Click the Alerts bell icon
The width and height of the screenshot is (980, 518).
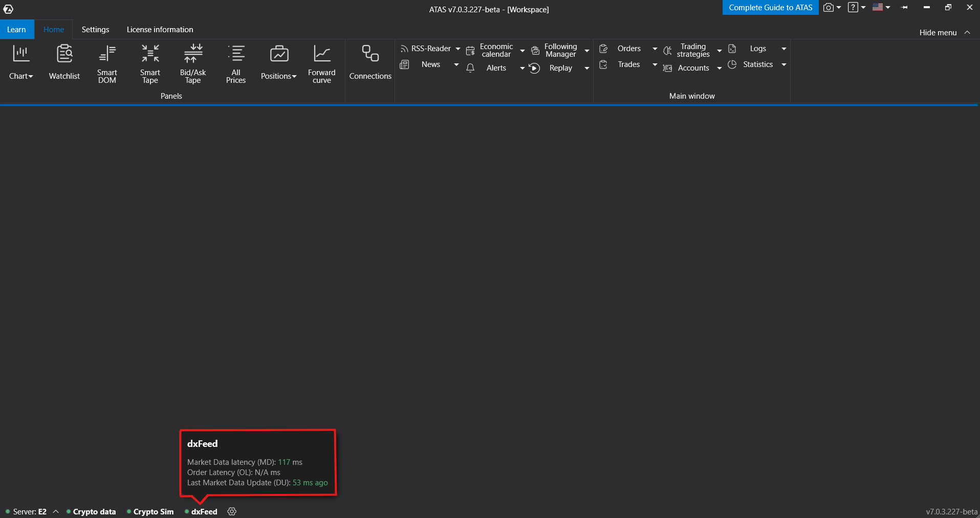[x=470, y=68]
